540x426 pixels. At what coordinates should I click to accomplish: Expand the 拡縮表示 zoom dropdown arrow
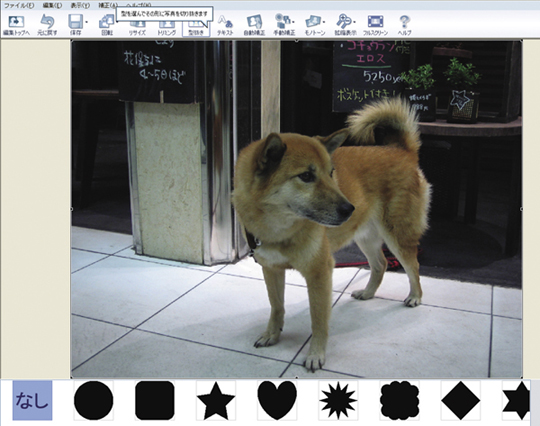[x=354, y=22]
